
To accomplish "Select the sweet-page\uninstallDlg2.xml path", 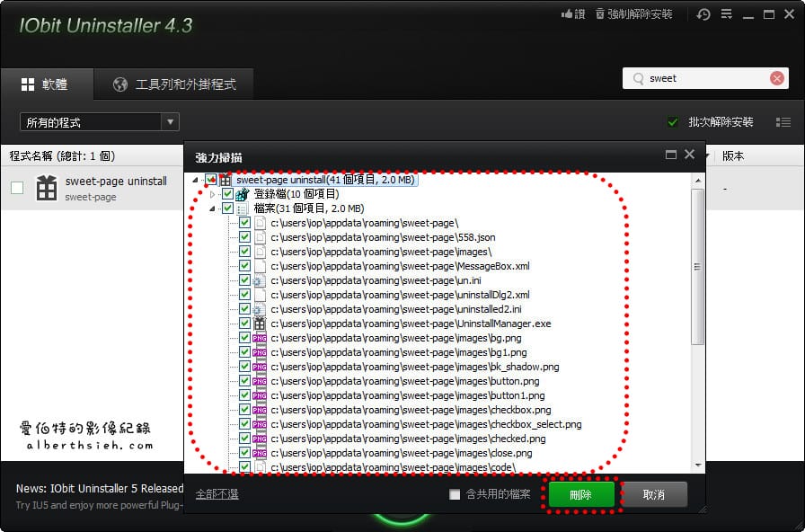I will point(401,295).
